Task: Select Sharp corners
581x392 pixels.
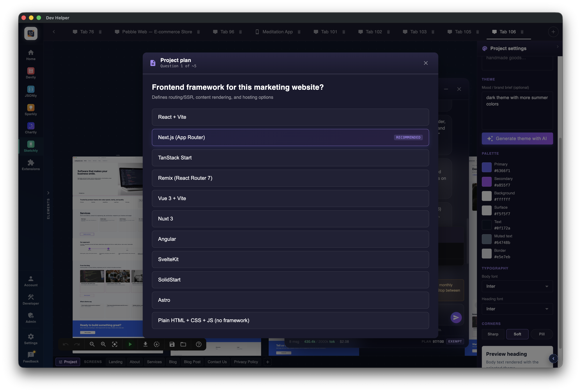Action: [x=493, y=334]
